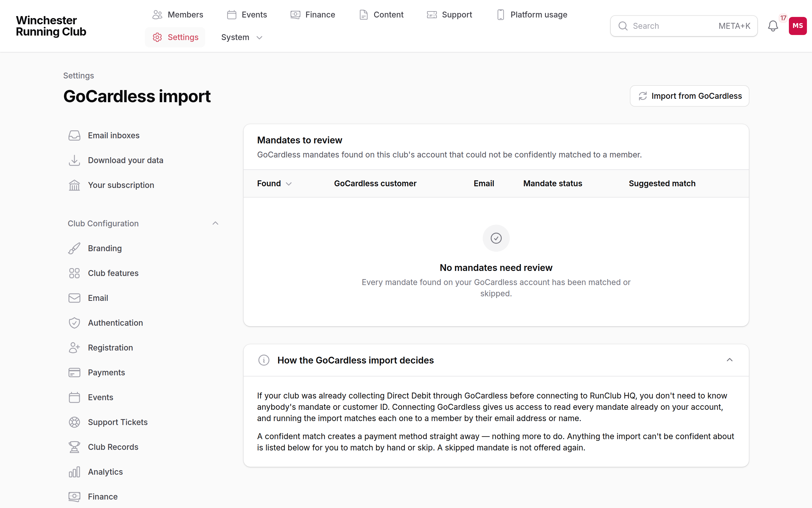The width and height of the screenshot is (812, 508).
Task: Click the Download your data arrow icon
Action: point(74,160)
